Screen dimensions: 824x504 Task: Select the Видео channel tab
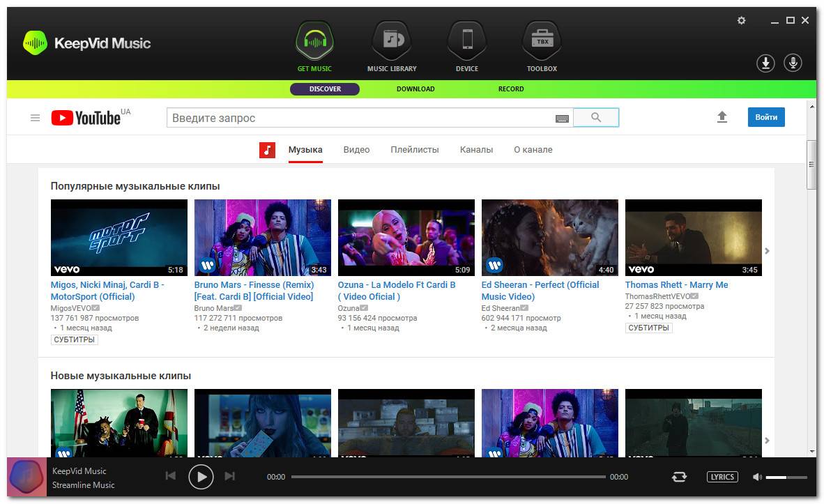pyautogui.click(x=356, y=150)
